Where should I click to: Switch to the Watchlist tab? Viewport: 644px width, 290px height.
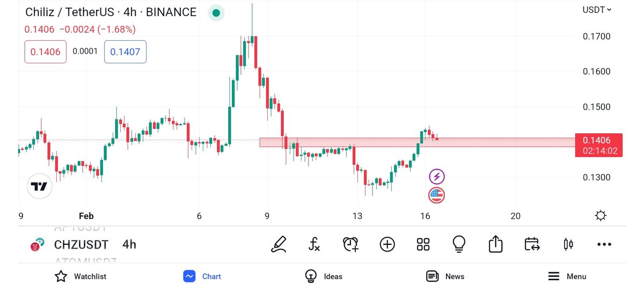(x=80, y=277)
